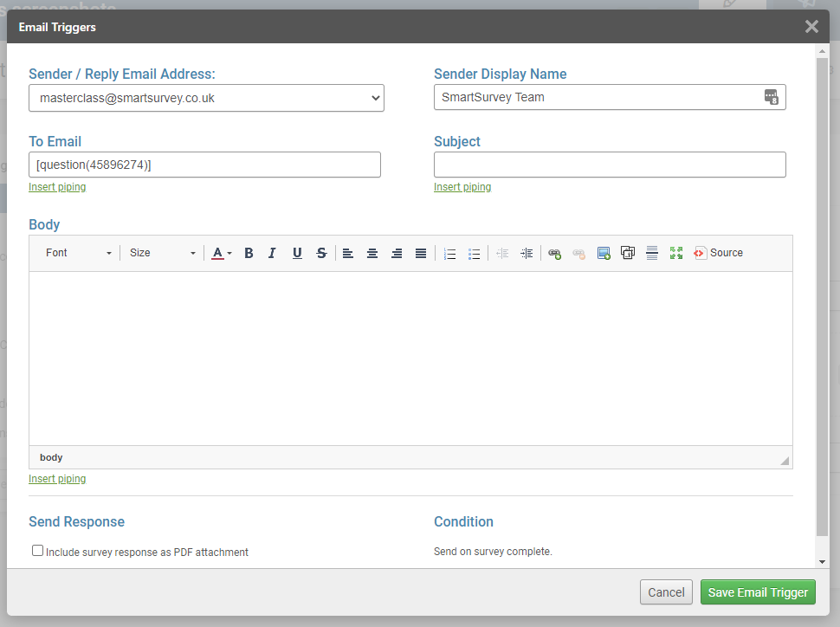Screen dimensions: 840x627
Task: Insert a hyperlink in body
Action: point(555,253)
